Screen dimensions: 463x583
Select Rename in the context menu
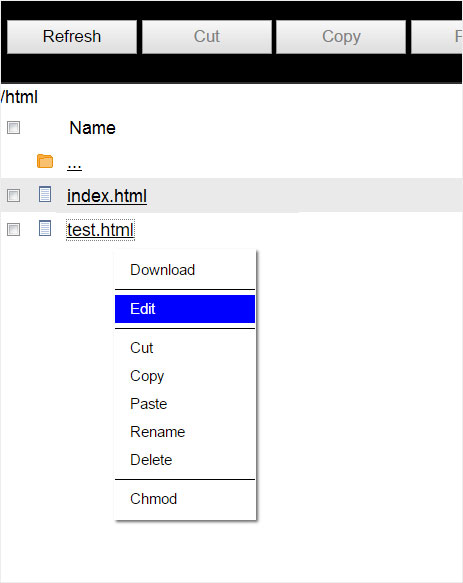185,432
